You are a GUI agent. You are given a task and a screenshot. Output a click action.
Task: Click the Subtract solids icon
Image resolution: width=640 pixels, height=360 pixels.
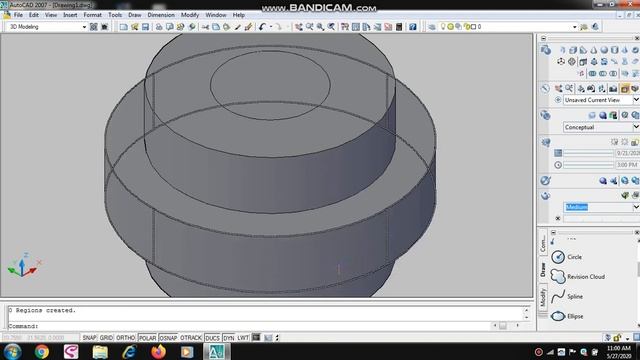(603, 73)
